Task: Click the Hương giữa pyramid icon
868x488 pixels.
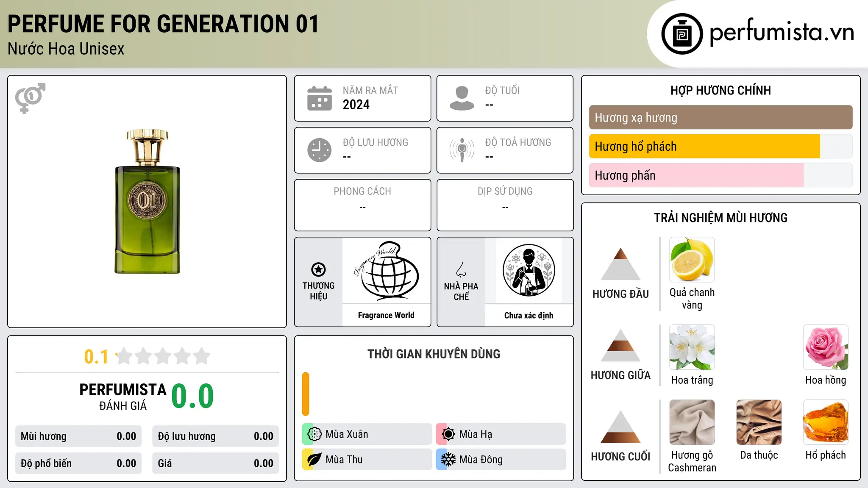Action: (x=620, y=345)
